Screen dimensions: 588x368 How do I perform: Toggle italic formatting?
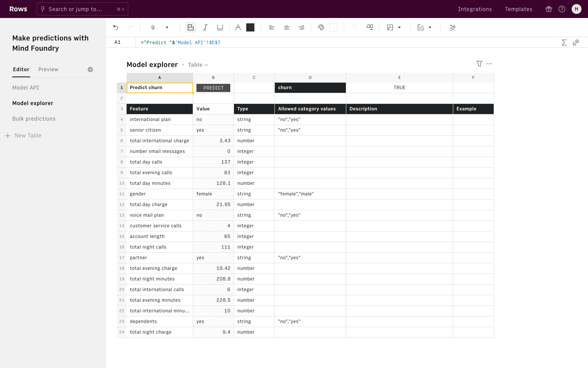coord(205,28)
